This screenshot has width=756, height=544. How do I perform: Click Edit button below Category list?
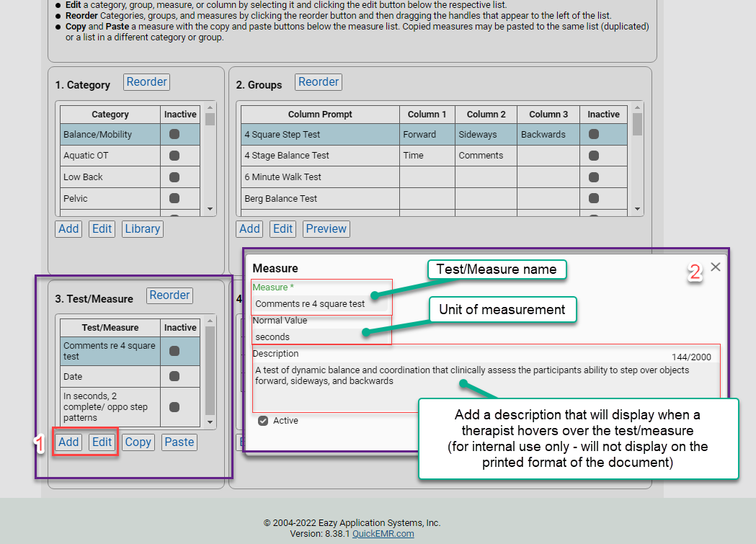pyautogui.click(x=102, y=229)
